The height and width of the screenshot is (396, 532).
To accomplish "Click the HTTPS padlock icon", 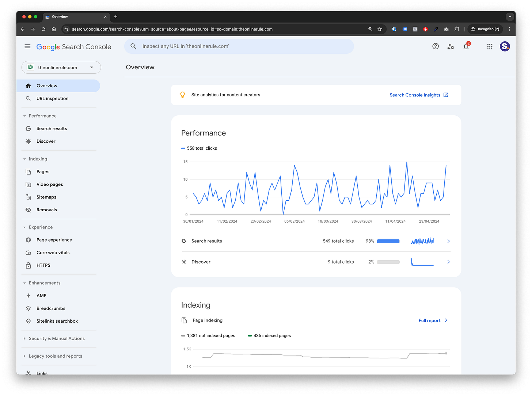I will pos(28,265).
